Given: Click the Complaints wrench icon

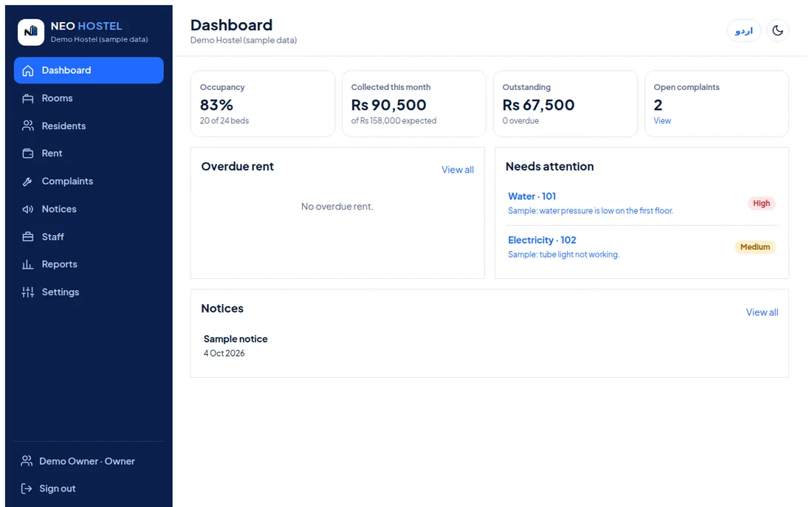Looking at the screenshot, I should click(x=28, y=182).
